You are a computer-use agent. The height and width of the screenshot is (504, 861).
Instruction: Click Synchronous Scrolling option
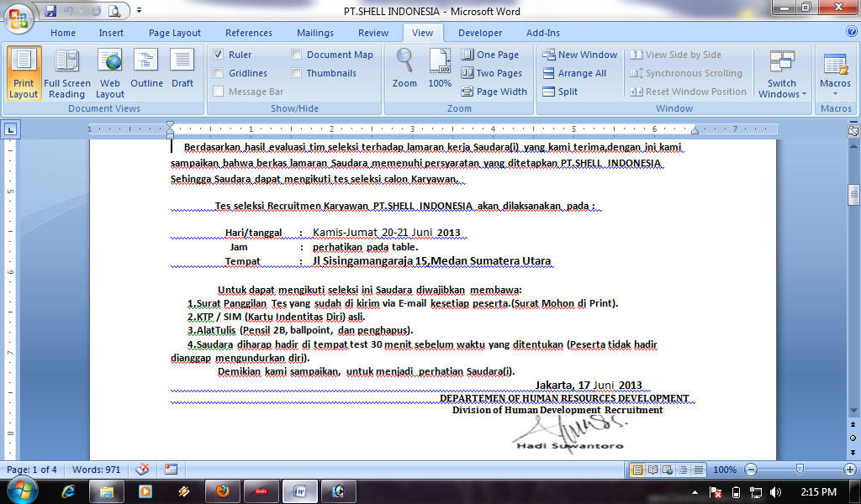click(686, 73)
